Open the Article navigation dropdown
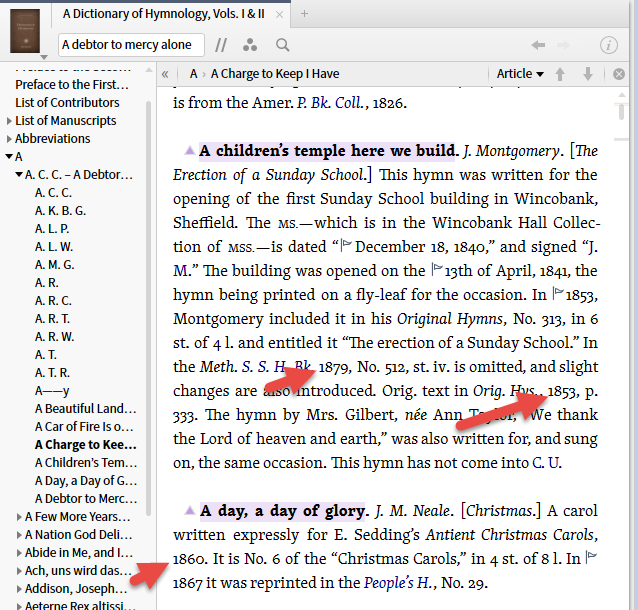Image resolution: width=638 pixels, height=610 pixels. tap(520, 74)
